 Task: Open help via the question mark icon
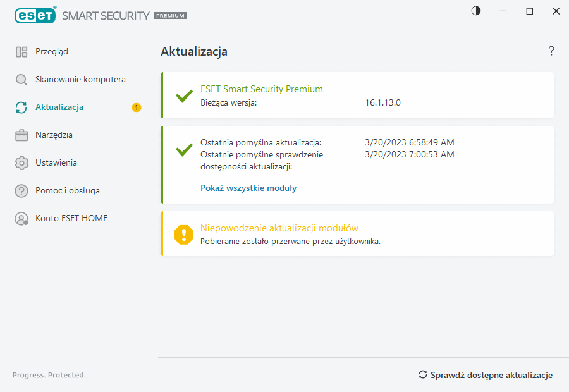(551, 51)
